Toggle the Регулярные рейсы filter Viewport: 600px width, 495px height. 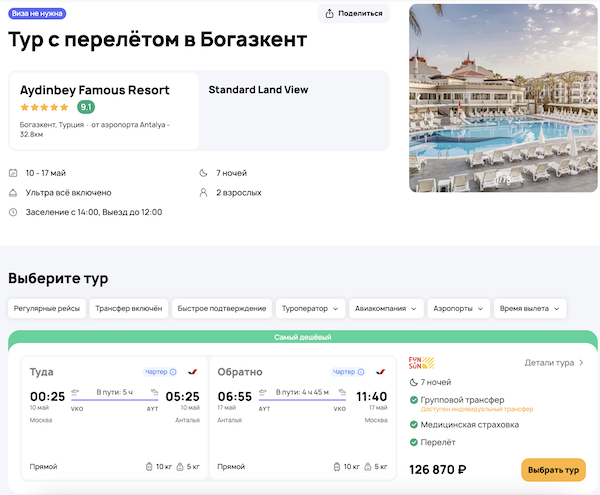click(46, 308)
